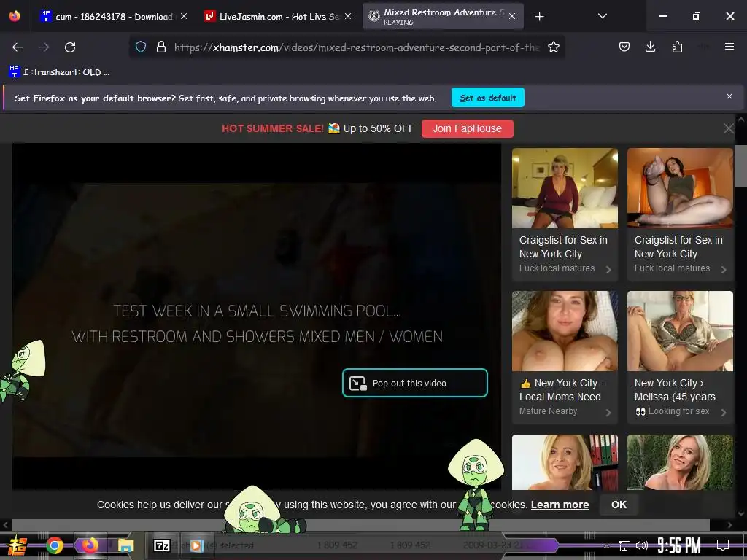Save page to Pocket
Image resolution: width=747 pixels, height=560 pixels.
(624, 47)
